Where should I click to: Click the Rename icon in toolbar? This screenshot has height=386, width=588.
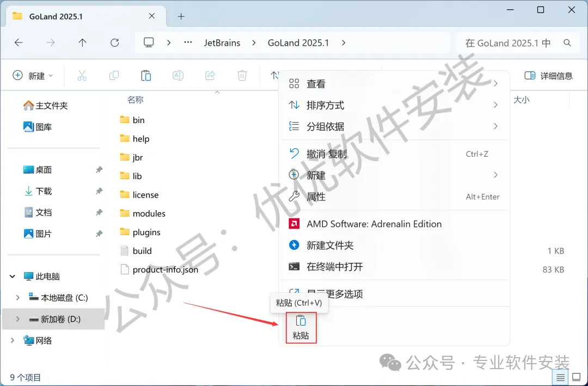[x=178, y=76]
